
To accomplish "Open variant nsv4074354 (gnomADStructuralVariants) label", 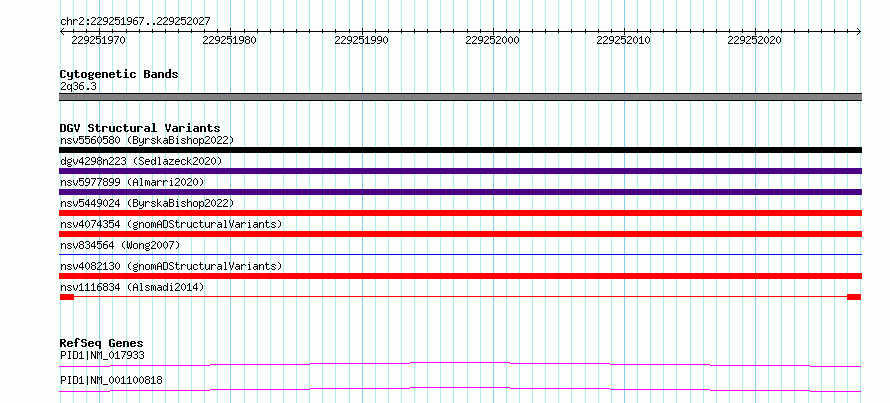I will pyautogui.click(x=171, y=224).
